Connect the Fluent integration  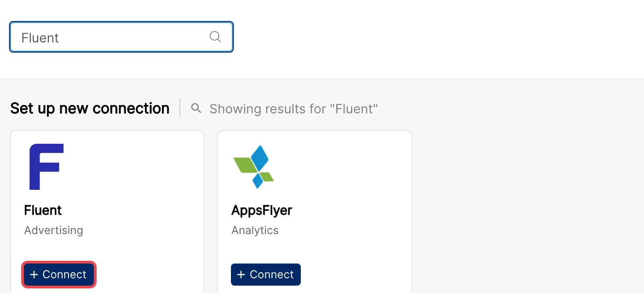point(59,275)
